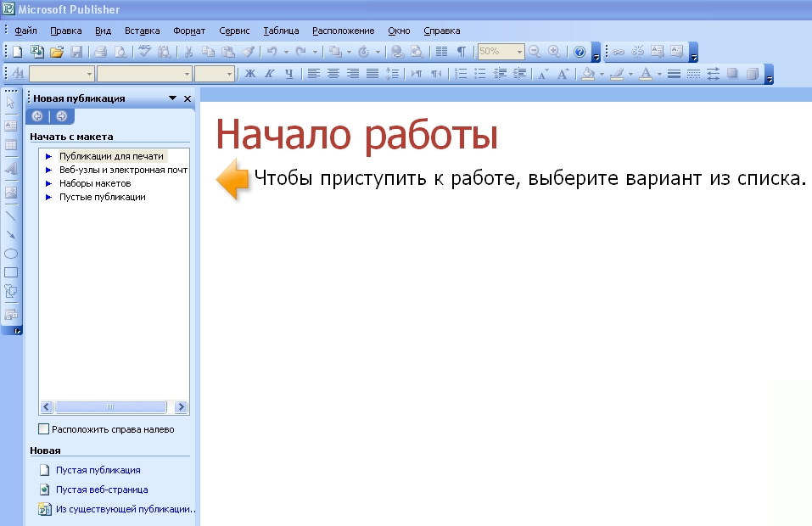Click the Cut scissors icon

188,51
